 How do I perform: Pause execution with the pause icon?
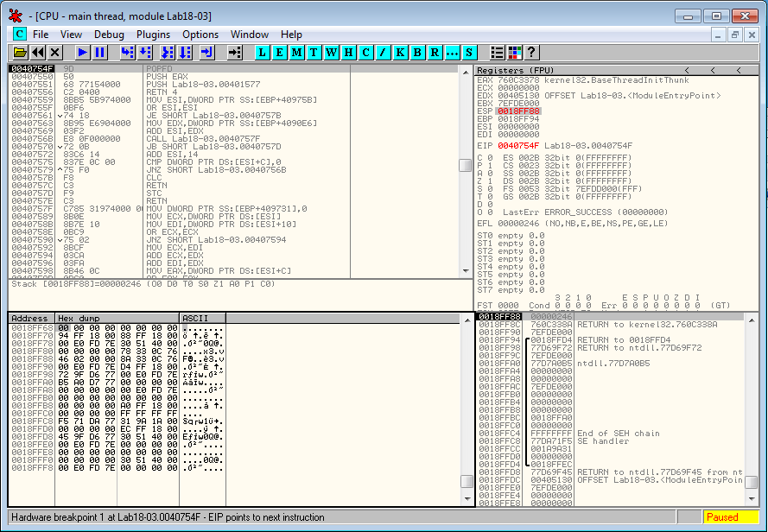100,53
